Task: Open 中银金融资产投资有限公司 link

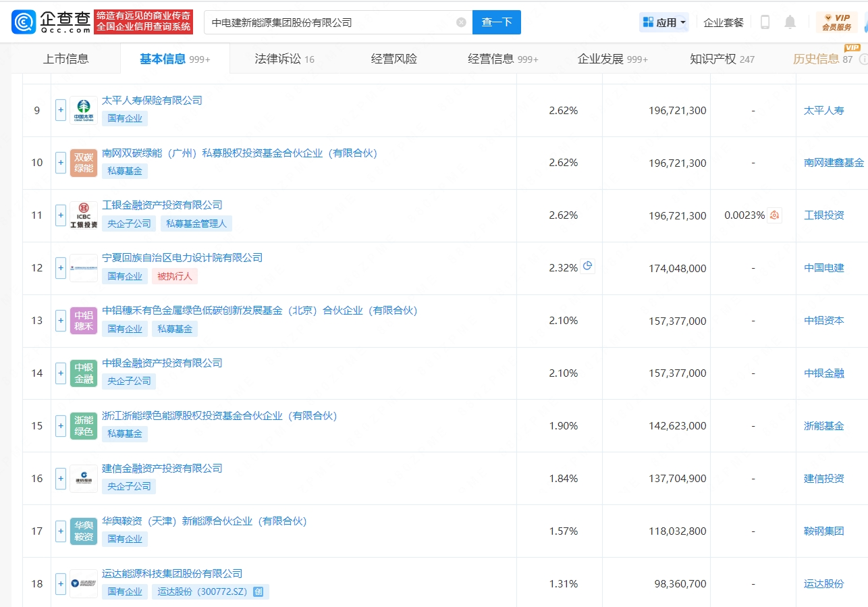Action: click(162, 363)
